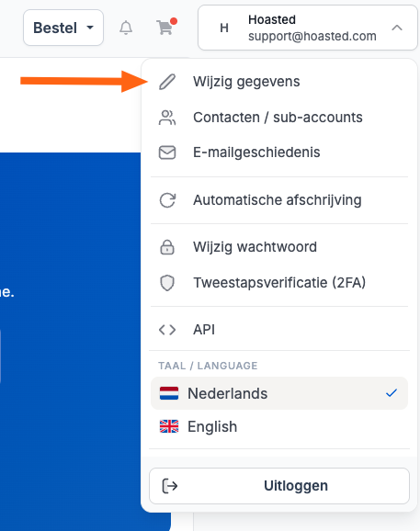Click the pencil icon for Wijzig gegevens
Screen dimensions: 420x531
click(167, 82)
